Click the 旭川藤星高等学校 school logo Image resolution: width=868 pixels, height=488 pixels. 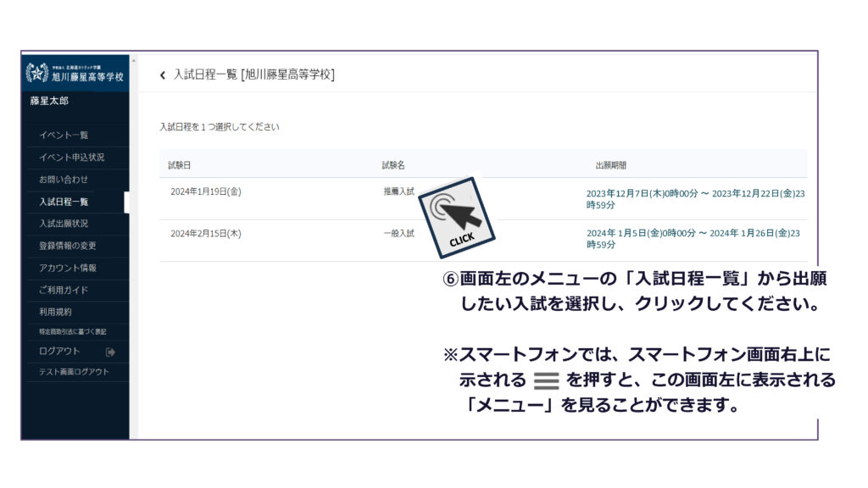(75, 73)
